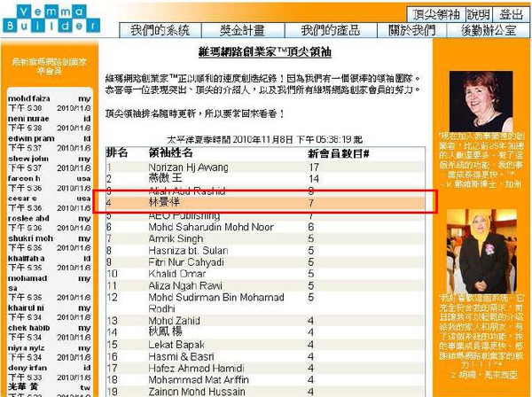Click leader name Hafez Ahmad Hamidi
Viewport: 532px width, 397px height.
[x=197, y=368]
